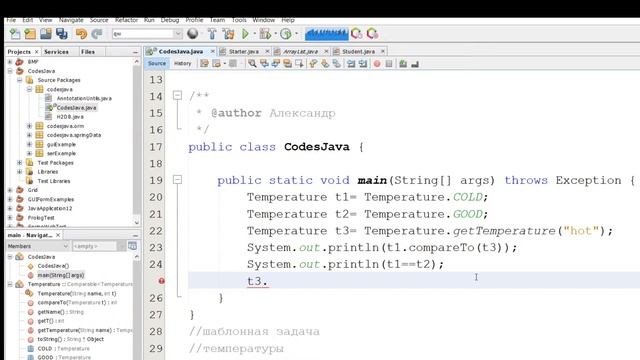
Task: Click the globe browser icon in toolbar
Action: (x=193, y=34)
